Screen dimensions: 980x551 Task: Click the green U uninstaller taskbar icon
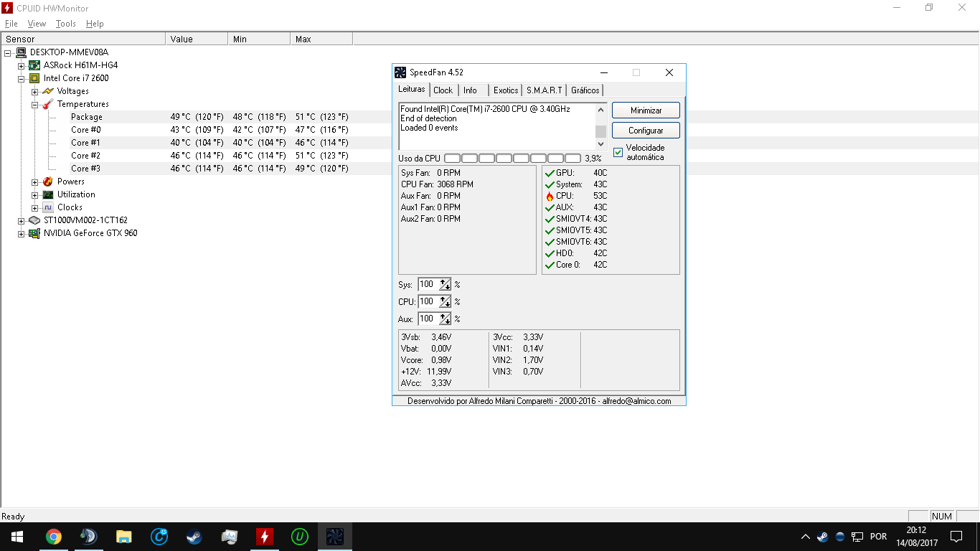[300, 537]
